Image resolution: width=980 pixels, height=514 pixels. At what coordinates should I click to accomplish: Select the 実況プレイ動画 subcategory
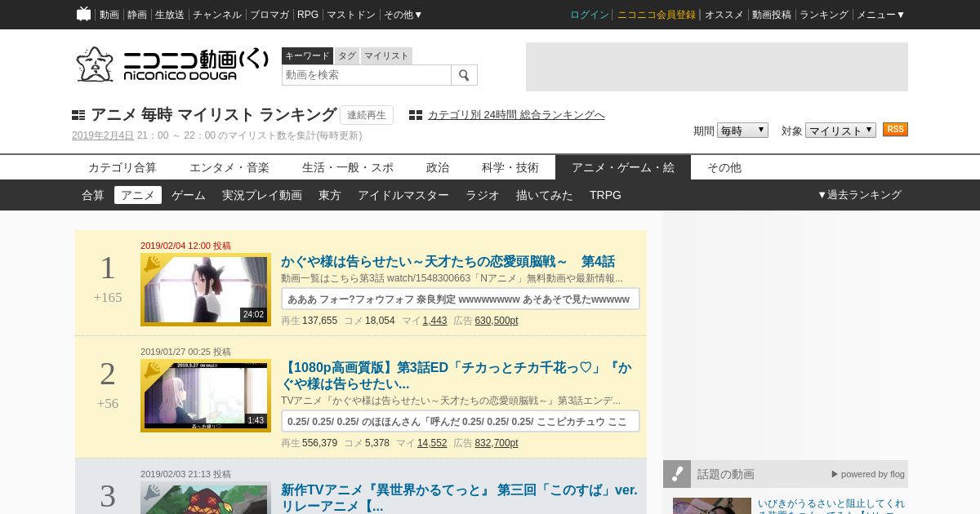point(262,195)
